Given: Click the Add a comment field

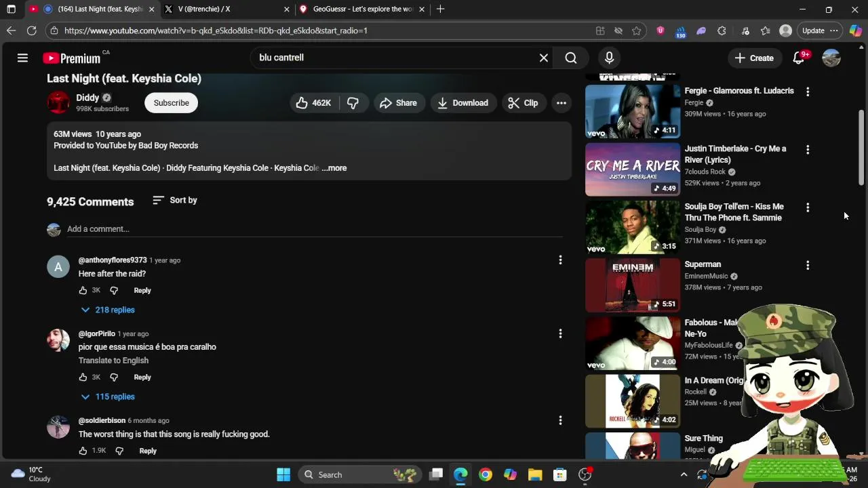Looking at the screenshot, I should (x=315, y=229).
